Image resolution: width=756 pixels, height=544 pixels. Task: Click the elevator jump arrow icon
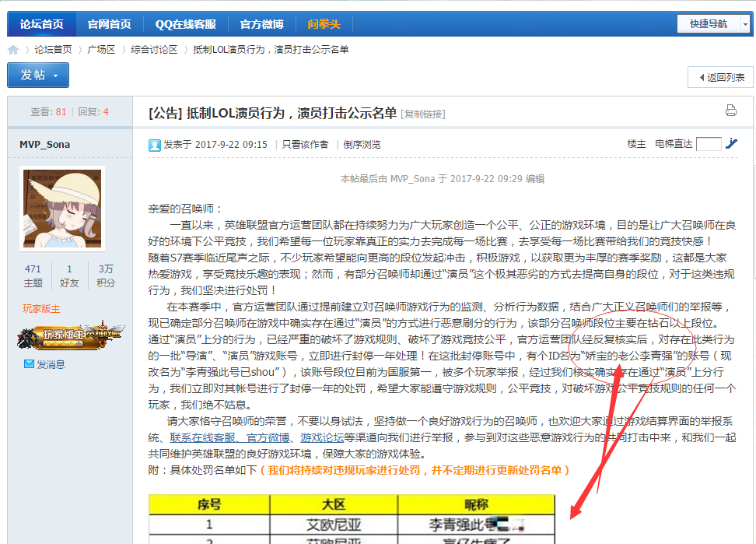click(731, 143)
